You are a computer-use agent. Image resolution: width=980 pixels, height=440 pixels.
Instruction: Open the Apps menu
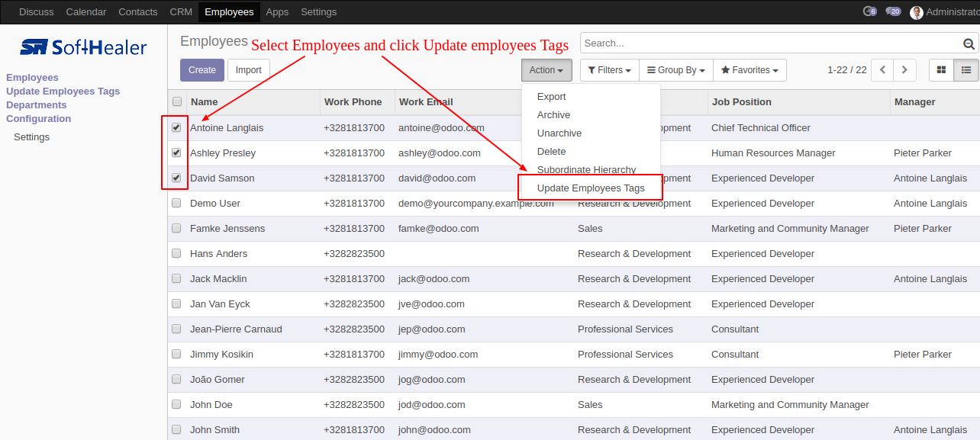277,12
